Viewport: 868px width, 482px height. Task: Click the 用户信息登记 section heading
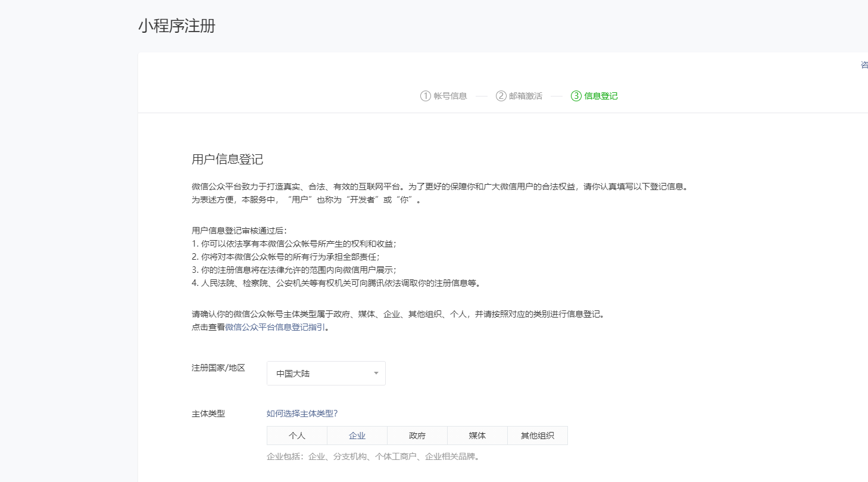click(227, 159)
